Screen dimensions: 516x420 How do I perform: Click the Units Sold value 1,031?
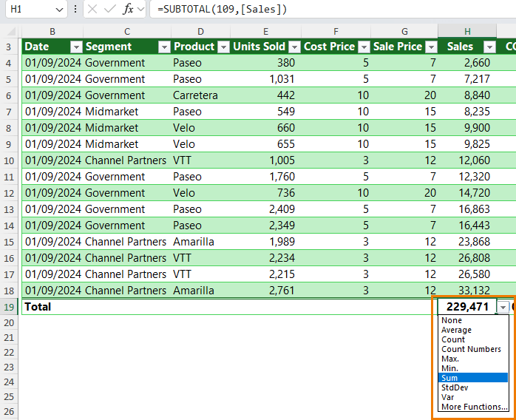[265, 79]
